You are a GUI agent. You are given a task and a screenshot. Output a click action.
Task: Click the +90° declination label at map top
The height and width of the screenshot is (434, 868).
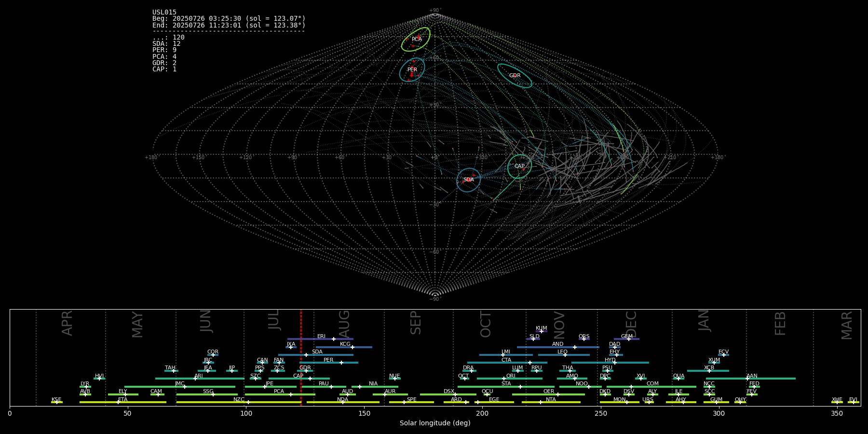point(435,11)
